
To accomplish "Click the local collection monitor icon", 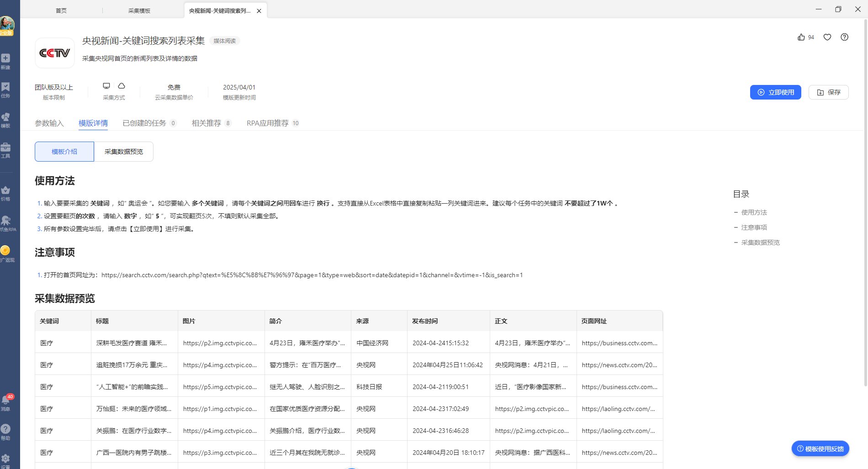I will tap(106, 86).
